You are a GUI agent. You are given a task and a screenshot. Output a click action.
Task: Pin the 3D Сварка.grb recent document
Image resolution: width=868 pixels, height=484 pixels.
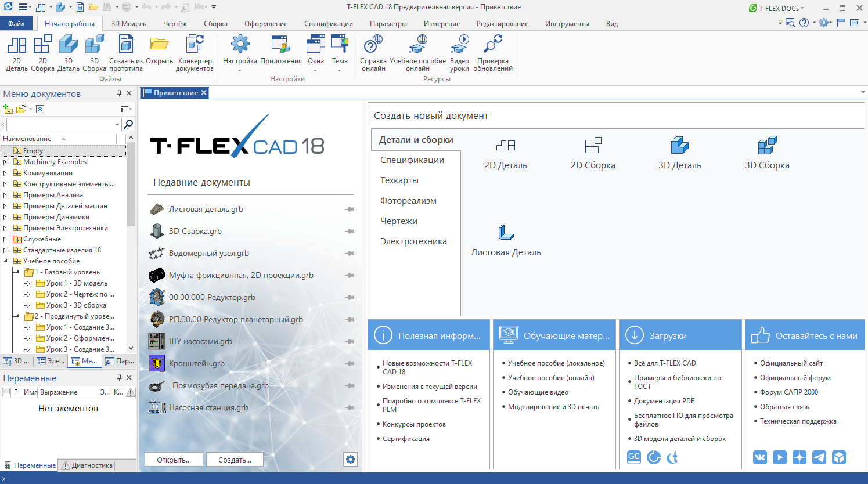click(x=350, y=232)
